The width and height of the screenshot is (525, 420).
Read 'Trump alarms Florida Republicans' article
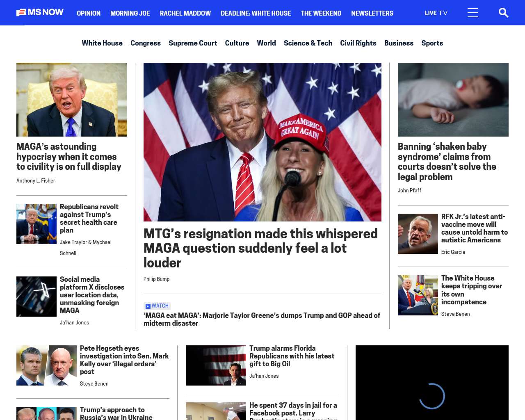tap(292, 356)
